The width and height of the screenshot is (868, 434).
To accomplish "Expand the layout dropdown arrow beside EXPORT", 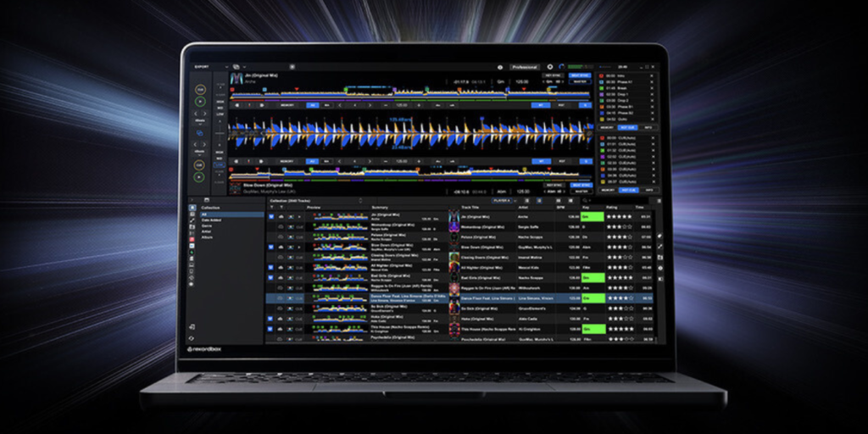I will (244, 67).
